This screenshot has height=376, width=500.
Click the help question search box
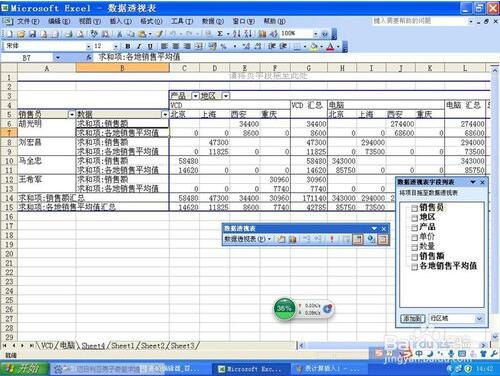(x=420, y=21)
